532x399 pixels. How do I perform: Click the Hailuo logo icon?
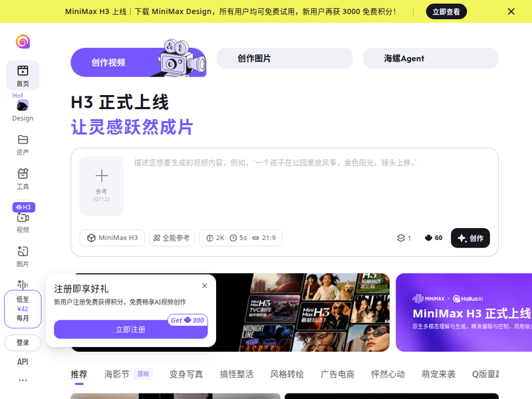pos(23,42)
